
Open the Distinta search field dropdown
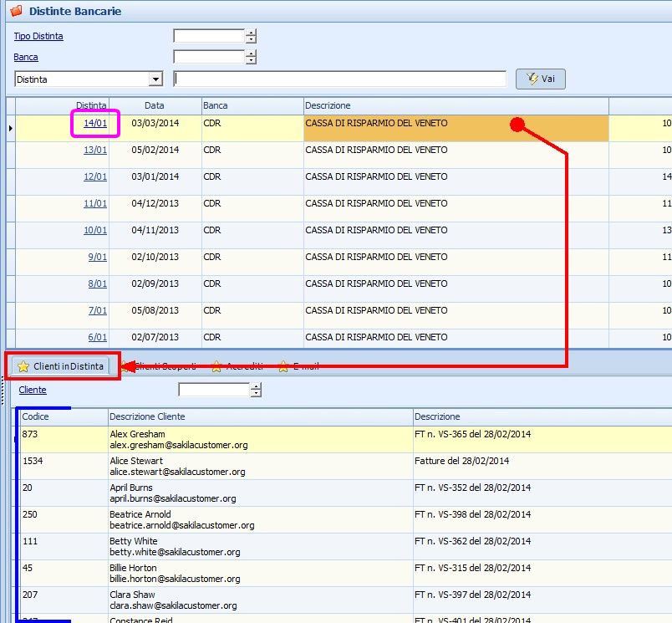pos(155,79)
